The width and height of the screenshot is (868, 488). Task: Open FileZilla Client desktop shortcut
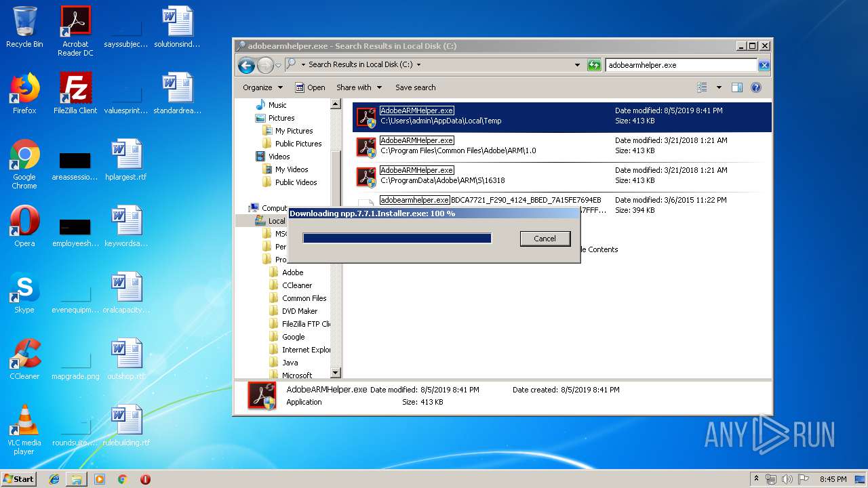75,94
